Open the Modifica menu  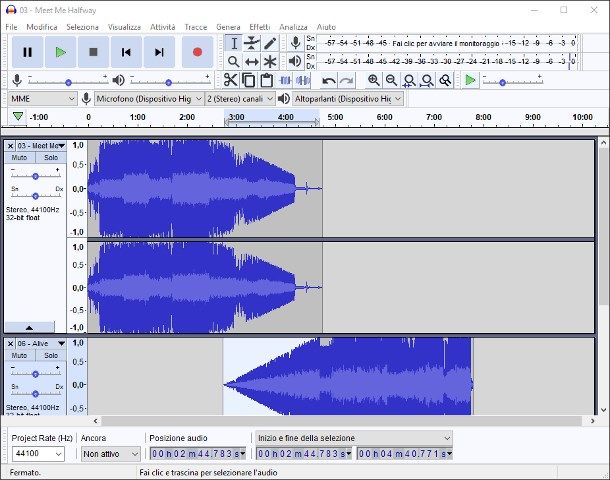42,27
